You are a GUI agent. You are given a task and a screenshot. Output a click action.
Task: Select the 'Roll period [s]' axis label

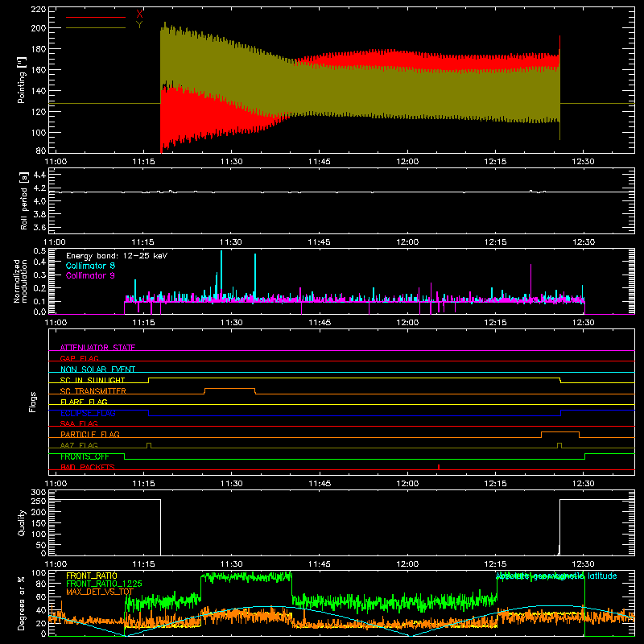(24, 200)
